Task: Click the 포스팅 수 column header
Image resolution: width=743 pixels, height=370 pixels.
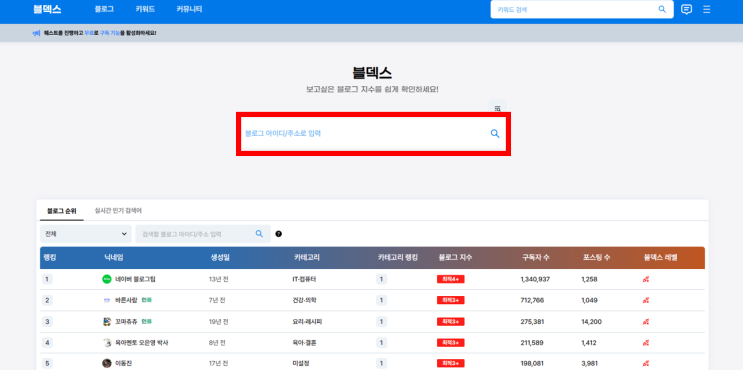Action: tap(596, 258)
